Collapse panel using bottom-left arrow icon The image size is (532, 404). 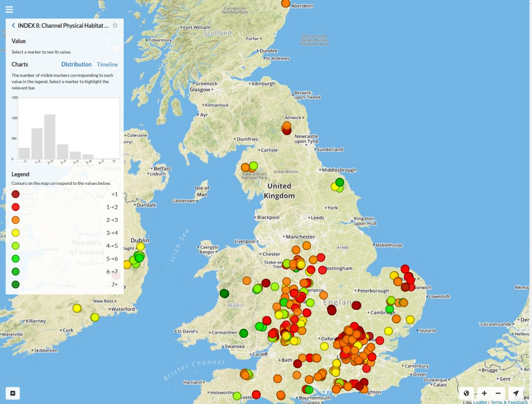pos(13,393)
